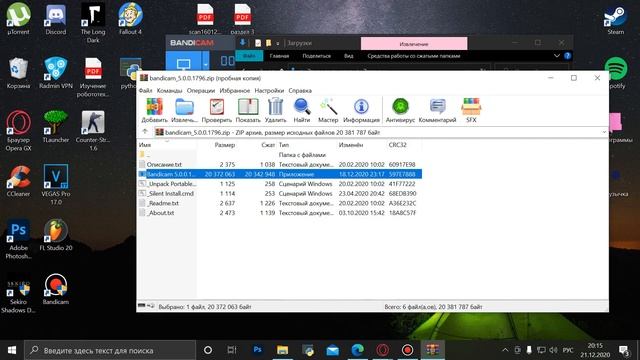Open the Файл menu in WinRAR

click(x=145, y=91)
